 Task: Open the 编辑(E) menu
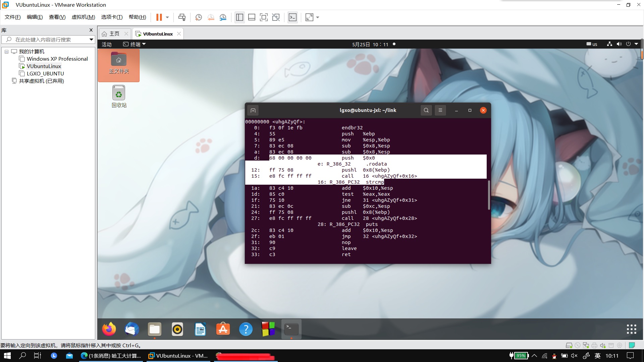tap(35, 17)
